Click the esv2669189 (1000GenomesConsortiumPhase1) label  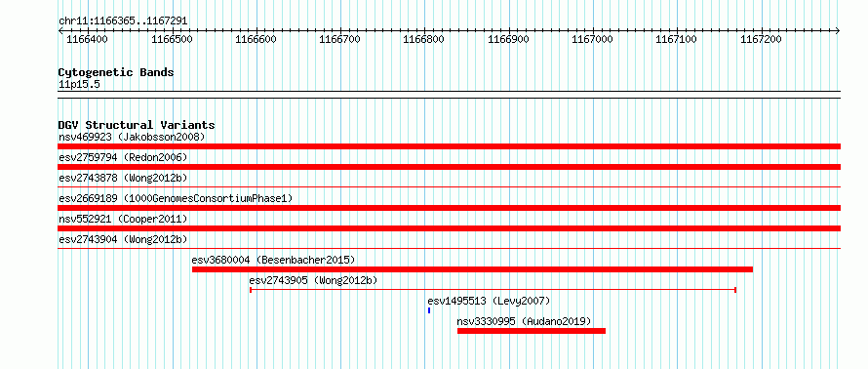(176, 198)
